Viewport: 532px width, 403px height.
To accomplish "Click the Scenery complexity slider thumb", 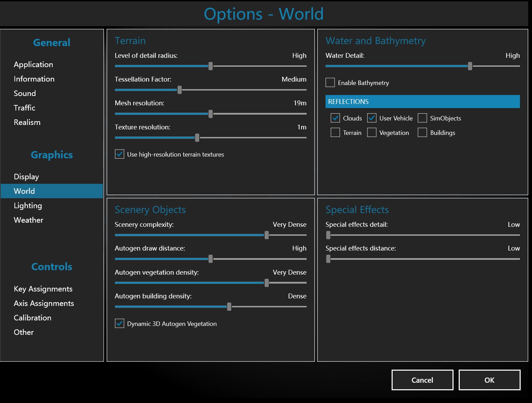I will [267, 235].
